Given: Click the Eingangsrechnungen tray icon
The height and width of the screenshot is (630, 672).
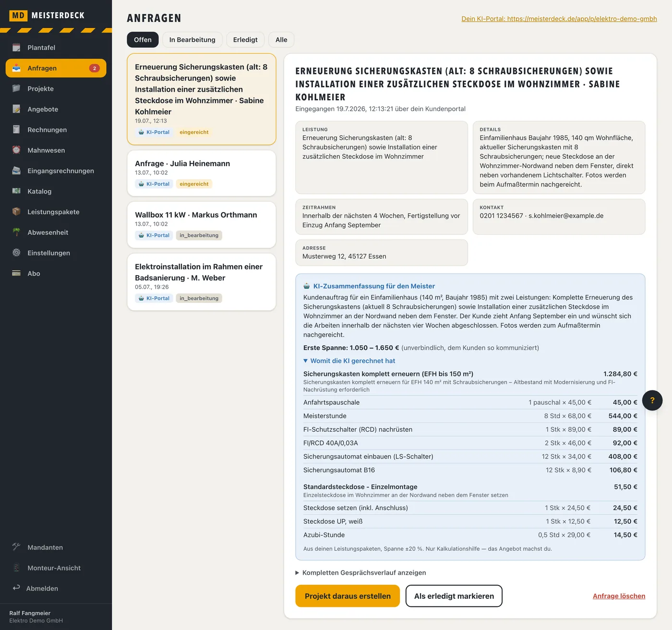Looking at the screenshot, I should pos(16,170).
